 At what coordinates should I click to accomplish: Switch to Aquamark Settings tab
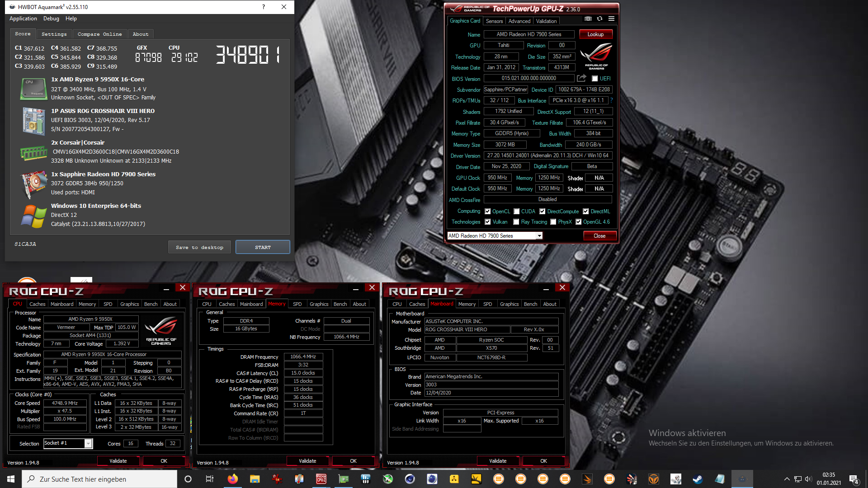(x=54, y=34)
